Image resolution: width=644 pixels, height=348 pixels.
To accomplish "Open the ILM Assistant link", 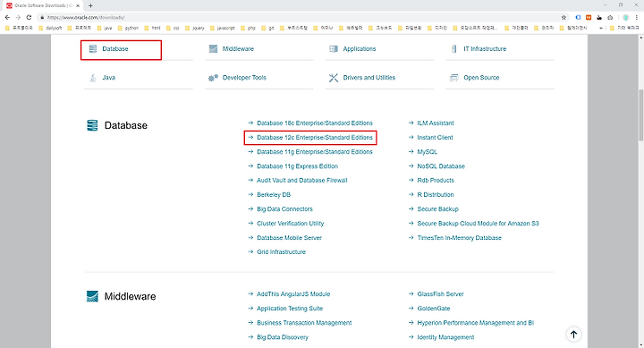I will tap(436, 123).
